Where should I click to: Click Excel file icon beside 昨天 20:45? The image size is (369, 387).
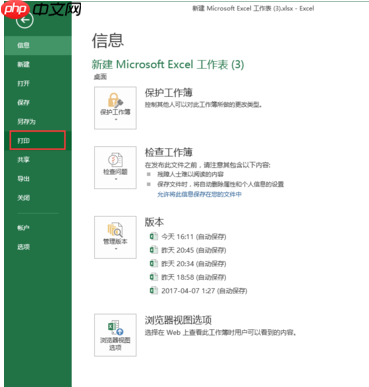153,250
